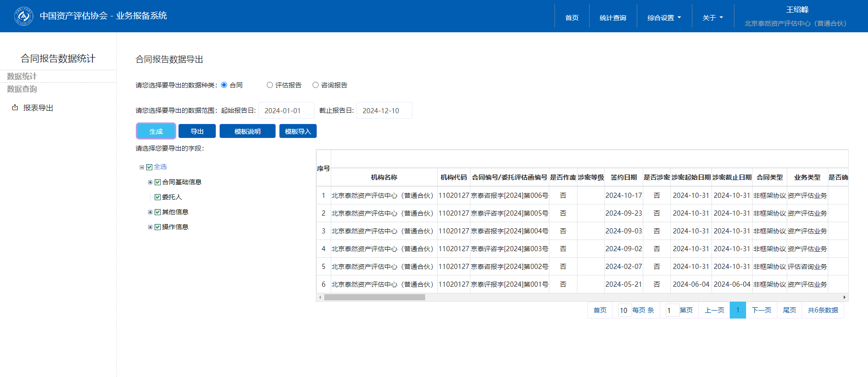Screen dimensions: 868x377
Task: Click the association logo icon
Action: click(x=23, y=16)
